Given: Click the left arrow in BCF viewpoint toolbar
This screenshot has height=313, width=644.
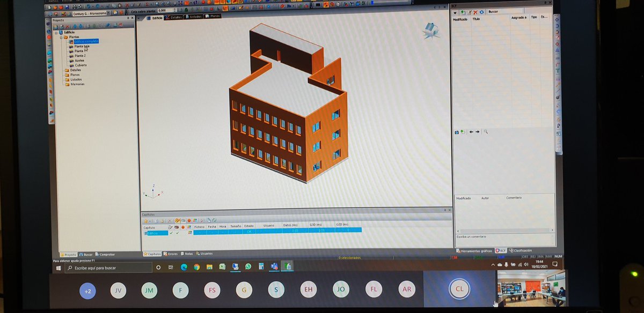Looking at the screenshot, I should (x=471, y=132).
